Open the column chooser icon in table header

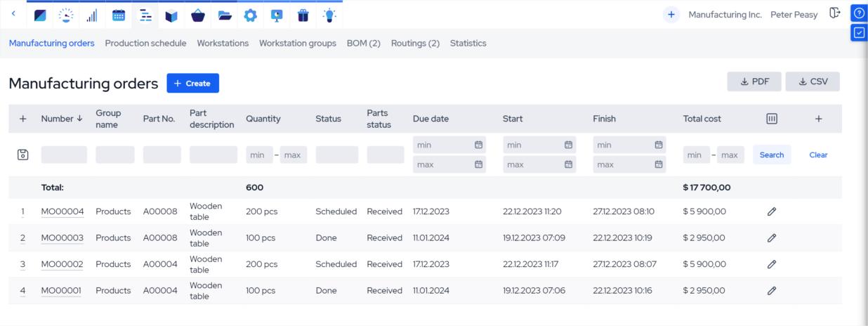coord(771,119)
